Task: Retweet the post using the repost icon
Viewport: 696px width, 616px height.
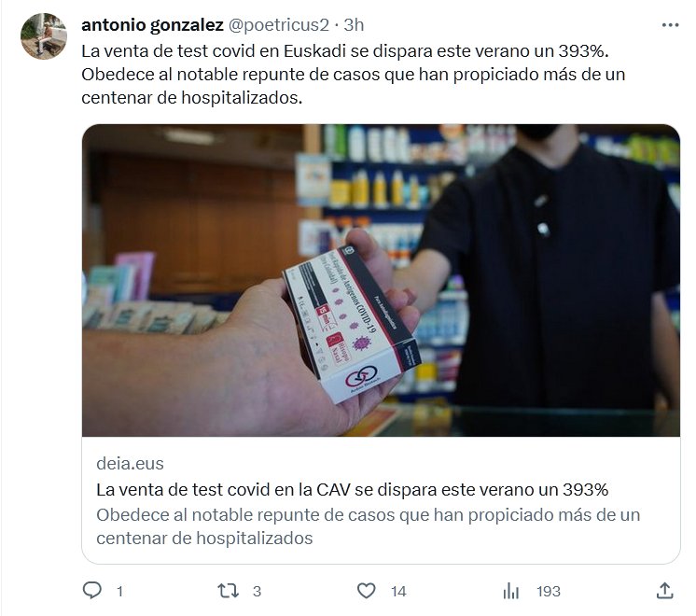Action: 229,591
